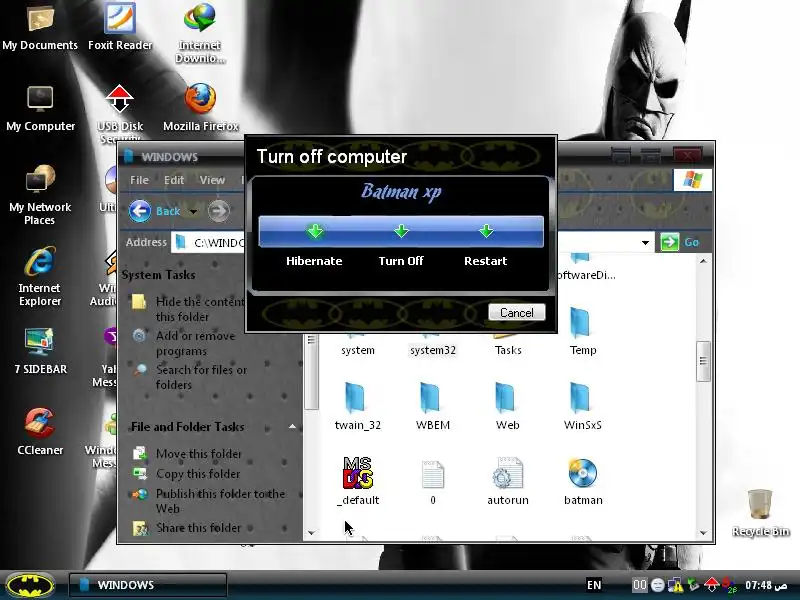Image resolution: width=800 pixels, height=600 pixels.
Task: Click the task pane scroll down arrow
Action: click(311, 532)
